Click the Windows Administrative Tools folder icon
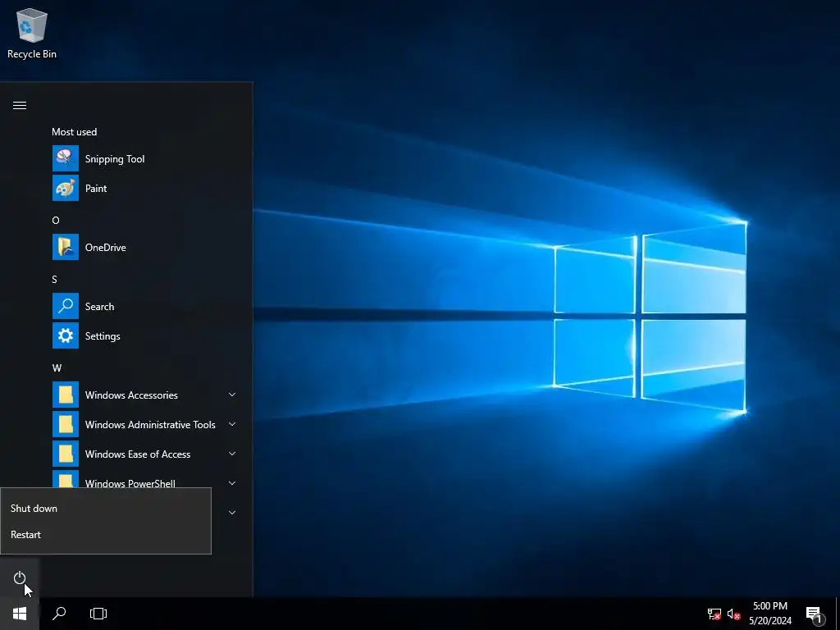This screenshot has height=630, width=840. pyautogui.click(x=66, y=424)
